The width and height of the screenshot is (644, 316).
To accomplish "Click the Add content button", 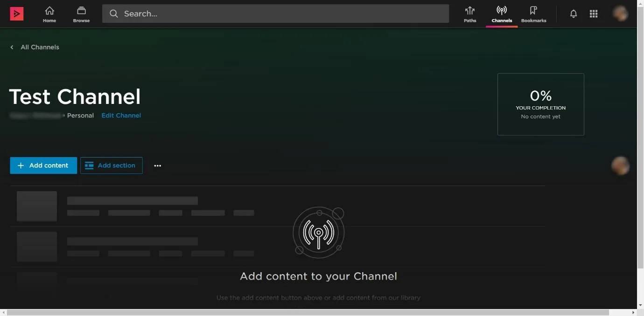I will coord(43,165).
